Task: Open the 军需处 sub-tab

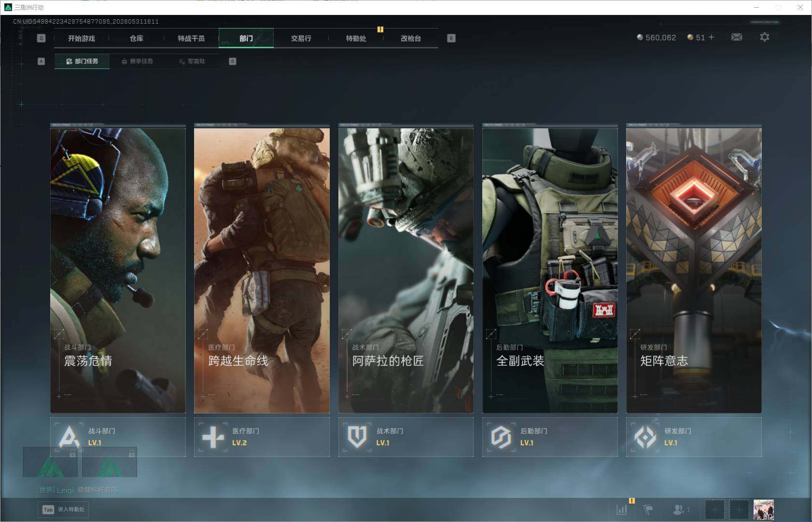Action: [x=192, y=61]
